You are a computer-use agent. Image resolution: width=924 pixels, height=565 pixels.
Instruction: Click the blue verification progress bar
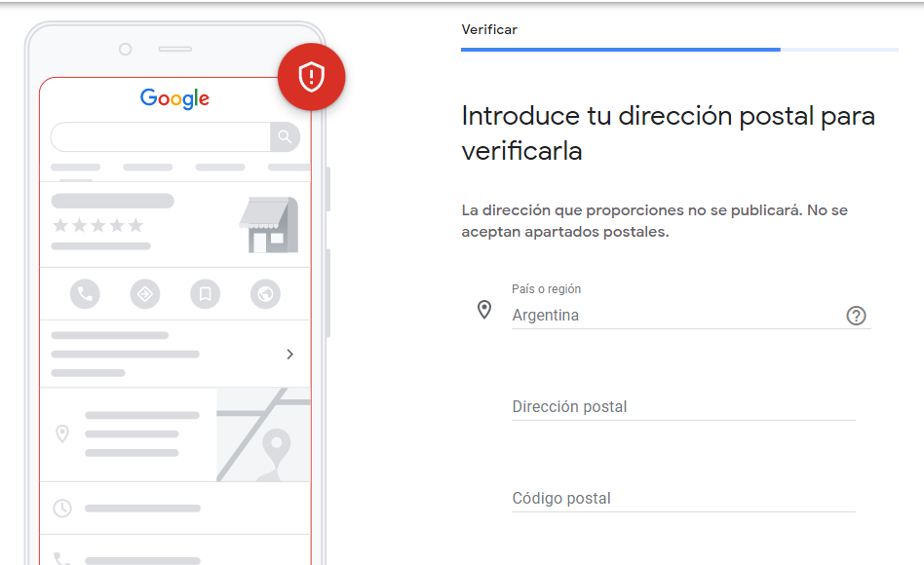point(679,50)
